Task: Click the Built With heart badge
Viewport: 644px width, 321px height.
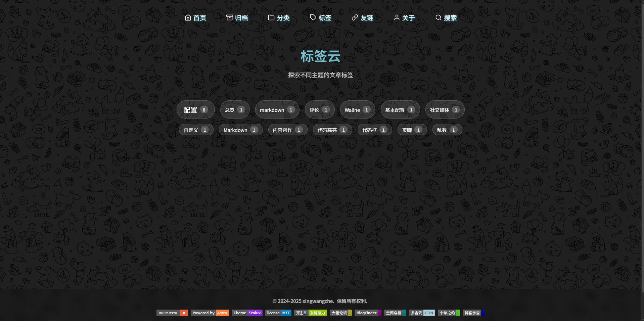Action: click(172, 313)
